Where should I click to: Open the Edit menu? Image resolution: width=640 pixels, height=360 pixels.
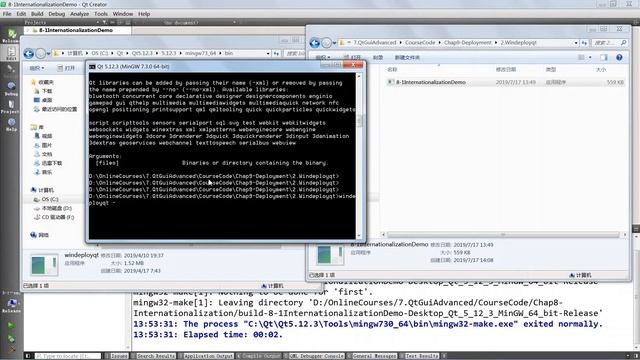pos(21,14)
